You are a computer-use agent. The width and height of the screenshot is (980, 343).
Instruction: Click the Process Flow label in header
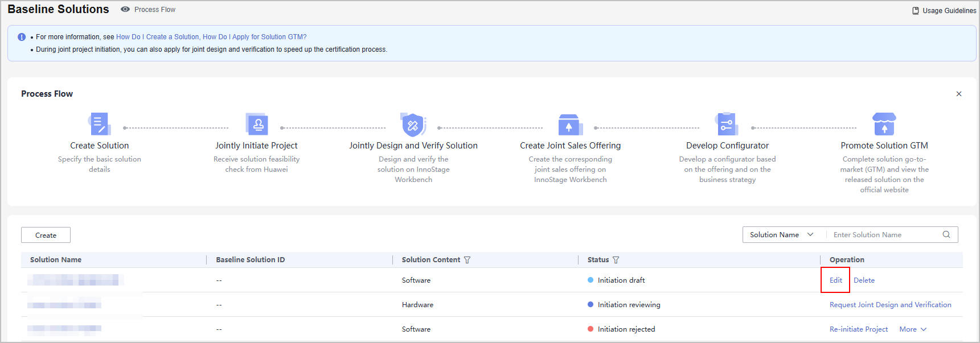click(x=155, y=10)
